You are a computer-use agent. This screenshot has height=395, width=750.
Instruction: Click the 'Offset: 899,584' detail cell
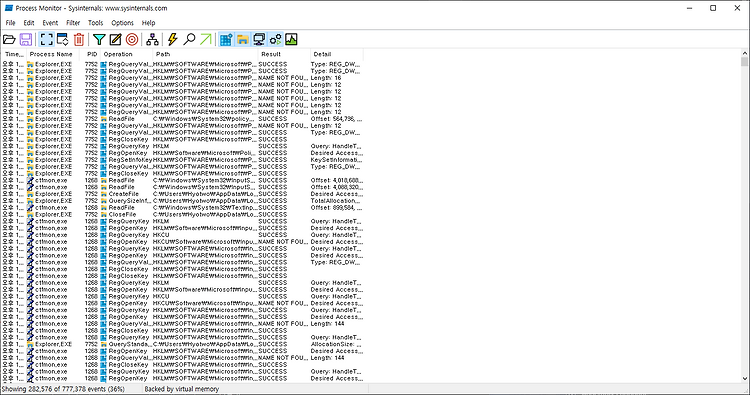click(337, 208)
